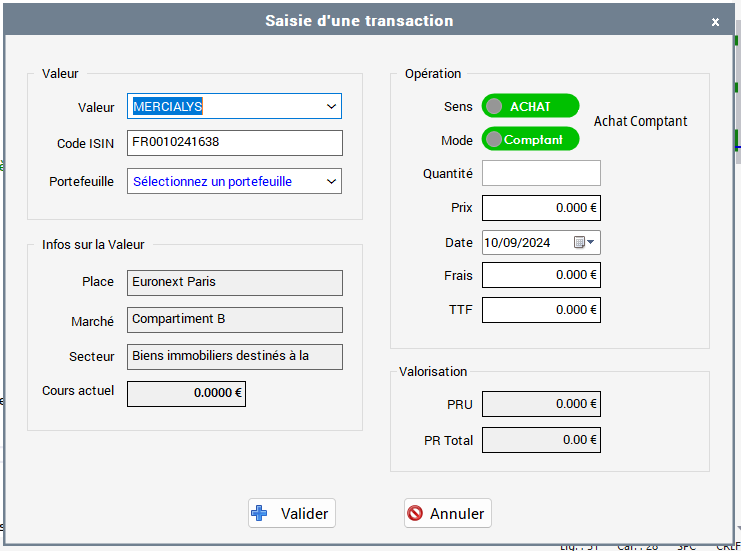Close the transaction dialog with the X

coord(715,21)
